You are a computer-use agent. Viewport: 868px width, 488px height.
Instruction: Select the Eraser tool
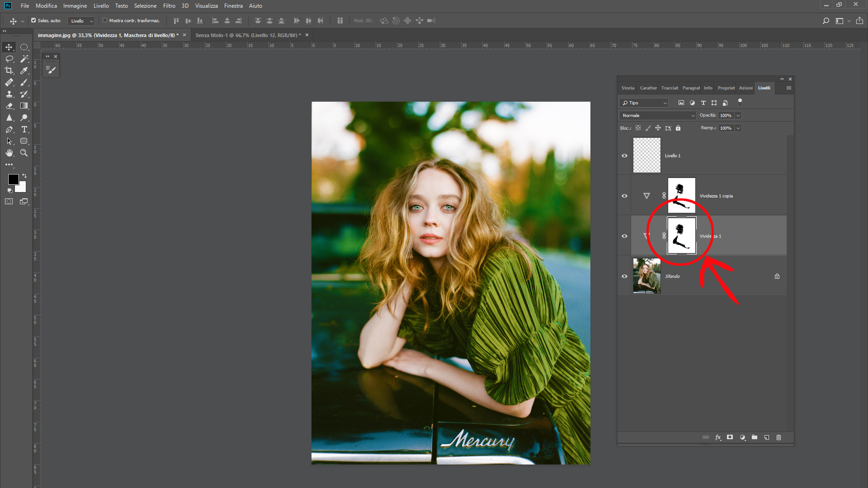click(x=9, y=106)
